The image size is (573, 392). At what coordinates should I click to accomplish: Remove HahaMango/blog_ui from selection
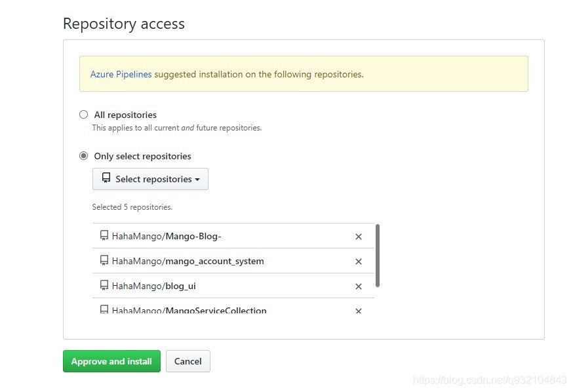pyautogui.click(x=359, y=286)
